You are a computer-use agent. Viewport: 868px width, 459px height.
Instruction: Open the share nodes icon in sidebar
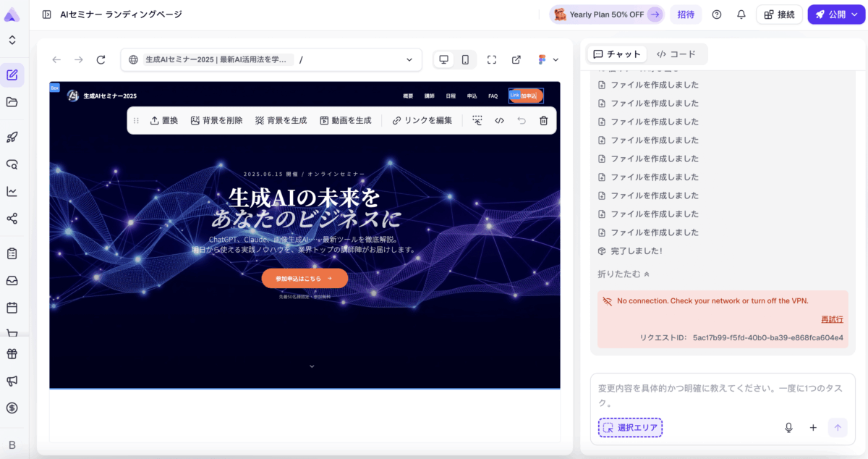[12, 219]
